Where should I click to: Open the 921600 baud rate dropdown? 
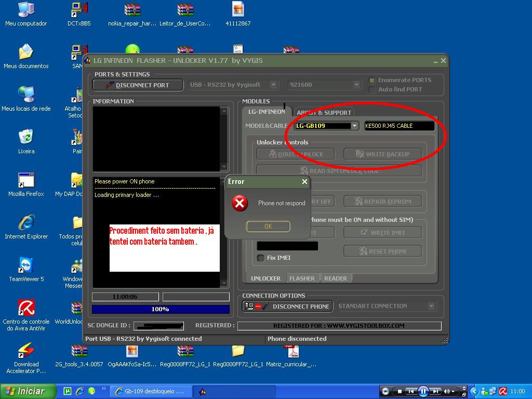tap(356, 85)
